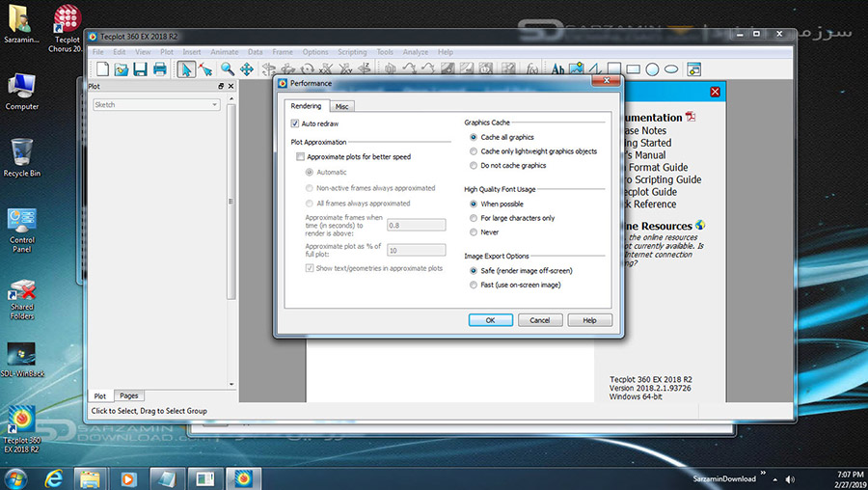Select the Adjustor tool icon
Image resolution: width=868 pixels, height=490 pixels.
(x=205, y=69)
